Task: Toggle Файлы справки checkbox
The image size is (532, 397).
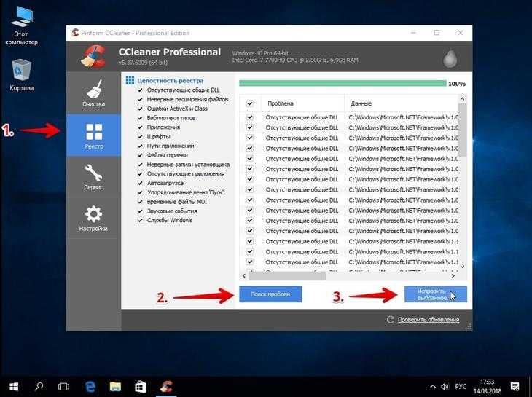Action: pos(140,155)
